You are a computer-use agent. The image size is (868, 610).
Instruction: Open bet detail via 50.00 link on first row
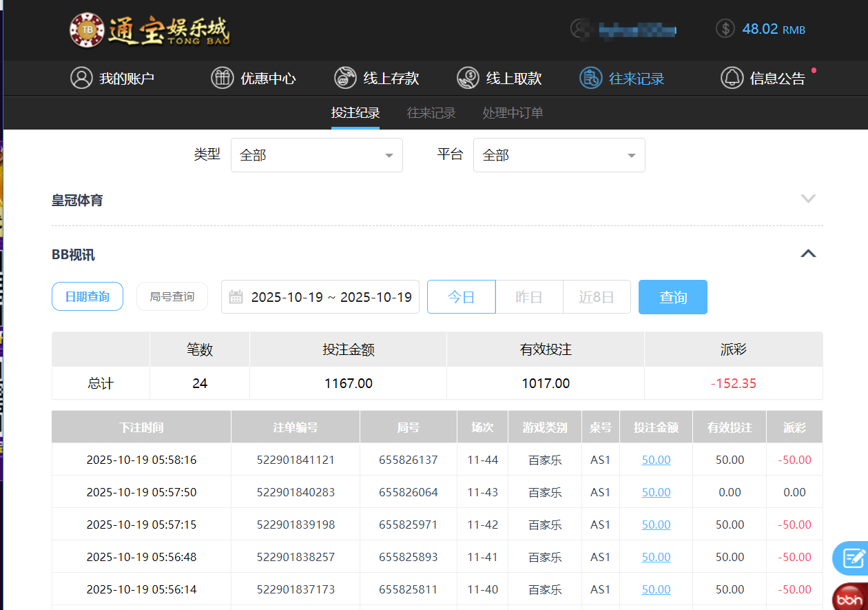click(656, 459)
